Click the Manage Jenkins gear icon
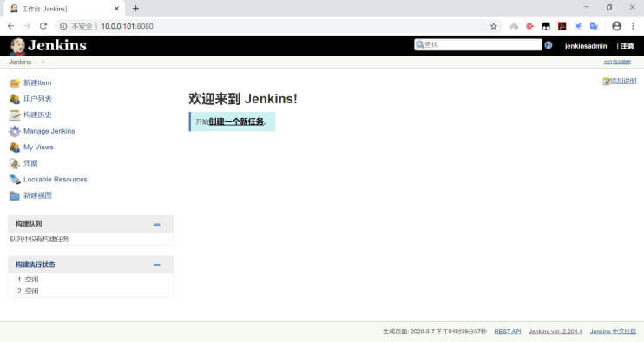Image resolution: width=644 pixels, height=342 pixels. click(15, 131)
